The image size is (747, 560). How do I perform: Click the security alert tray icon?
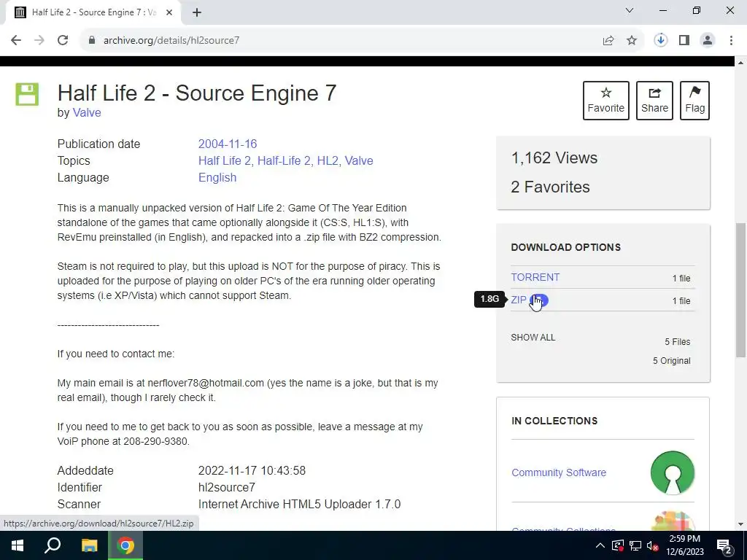tap(617, 545)
